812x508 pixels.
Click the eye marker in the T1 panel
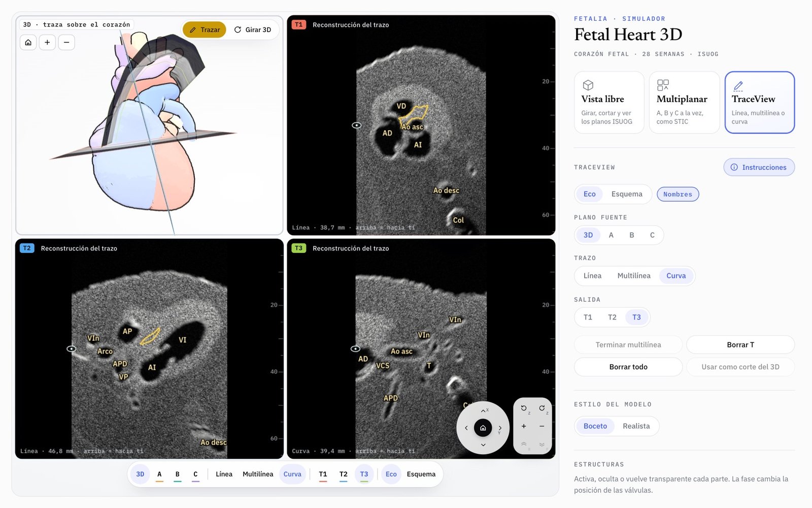coord(357,125)
